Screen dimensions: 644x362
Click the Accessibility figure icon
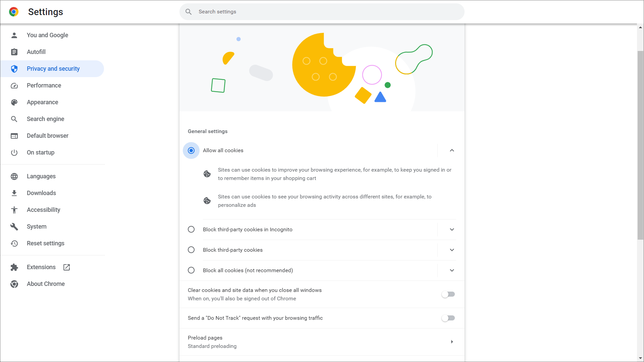click(x=14, y=210)
